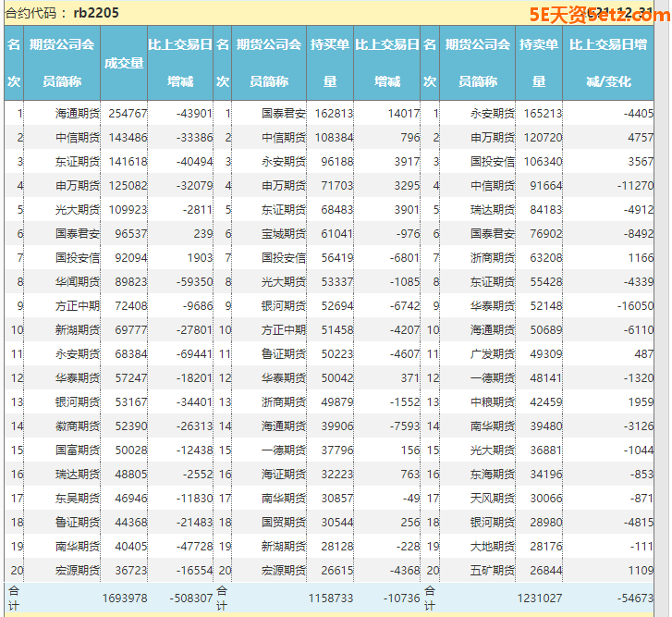Click 广发期货 in the short positions list

coord(492,353)
